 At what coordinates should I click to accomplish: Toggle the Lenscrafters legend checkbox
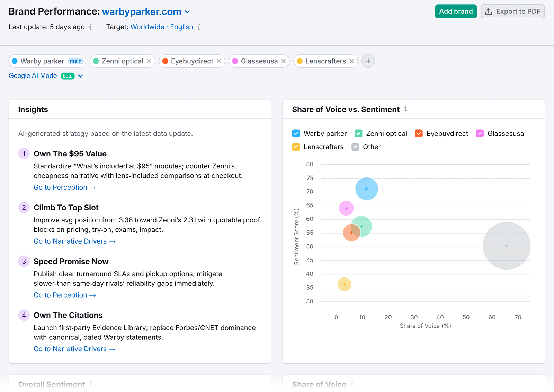point(296,147)
